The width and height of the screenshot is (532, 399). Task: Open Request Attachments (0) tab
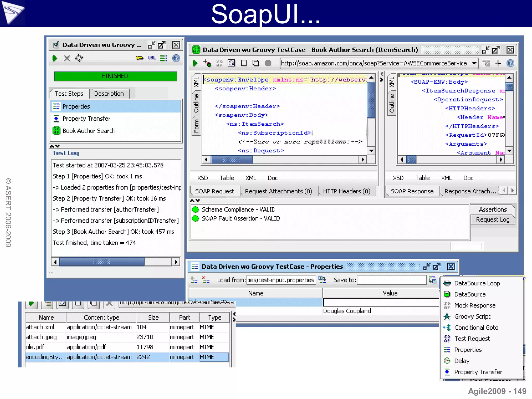click(278, 191)
